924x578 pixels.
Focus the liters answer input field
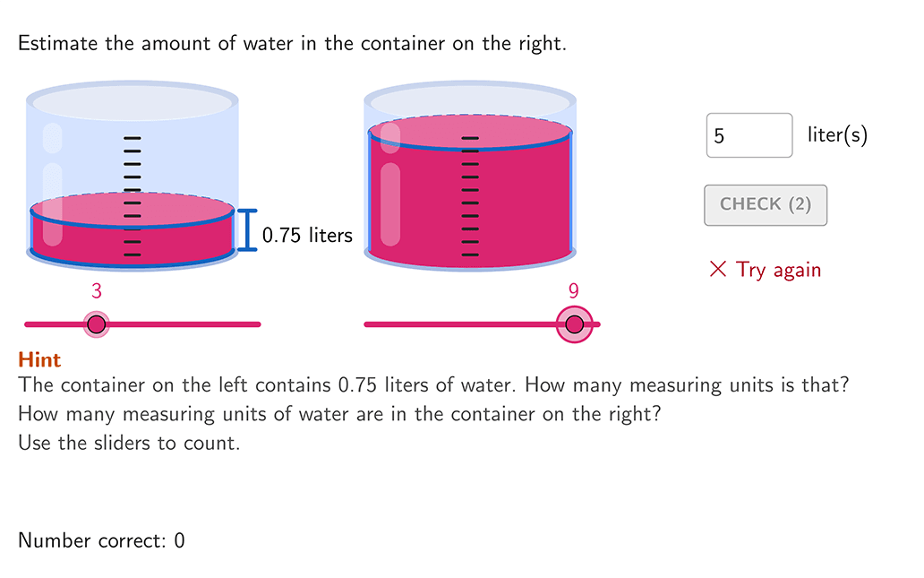[749, 135]
